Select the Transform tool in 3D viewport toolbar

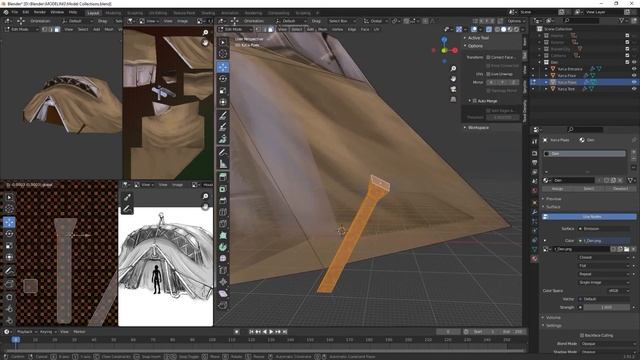223,102
